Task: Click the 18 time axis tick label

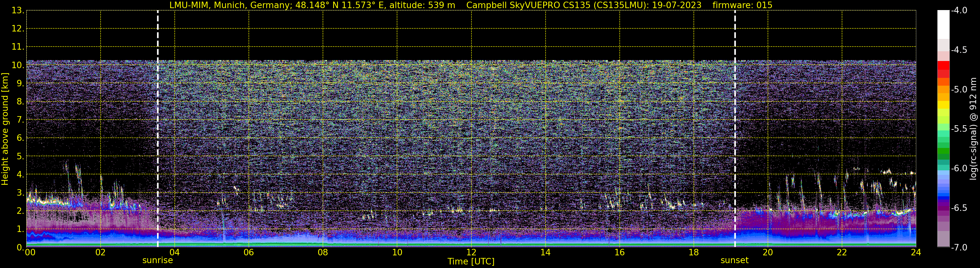Action: click(x=694, y=252)
